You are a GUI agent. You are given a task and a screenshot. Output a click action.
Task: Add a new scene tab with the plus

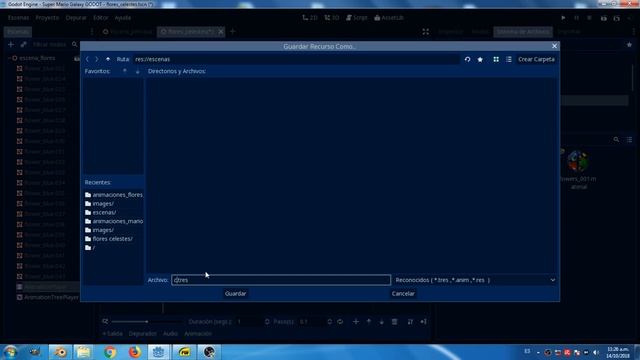click(x=233, y=31)
